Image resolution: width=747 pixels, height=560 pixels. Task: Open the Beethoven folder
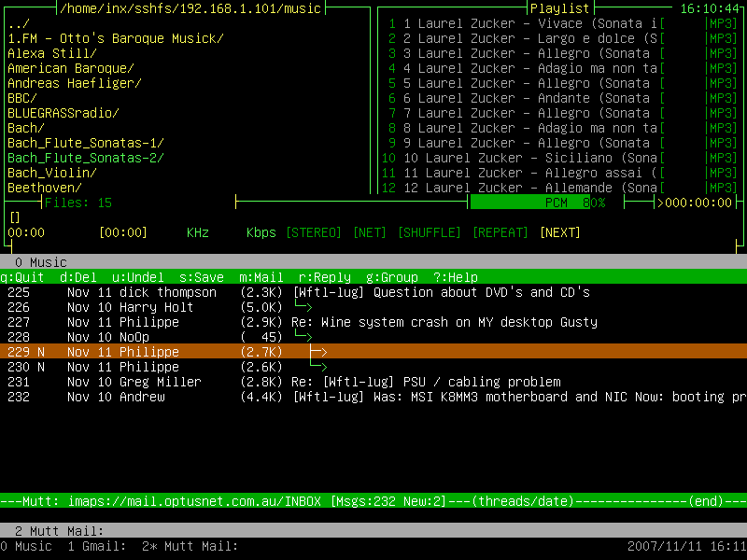(x=45, y=188)
